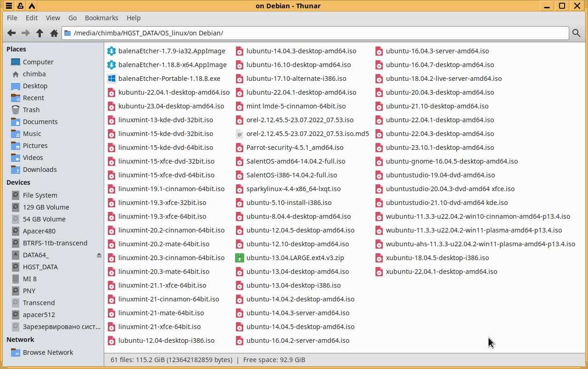Select mint lmde-5-cinnamon-64bit.iso file name
The image size is (588, 369).
(296, 106)
